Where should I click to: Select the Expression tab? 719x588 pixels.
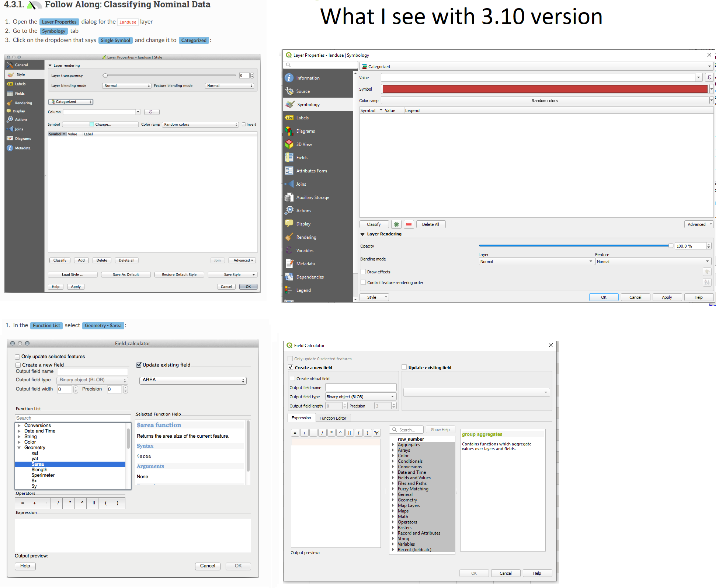(301, 417)
